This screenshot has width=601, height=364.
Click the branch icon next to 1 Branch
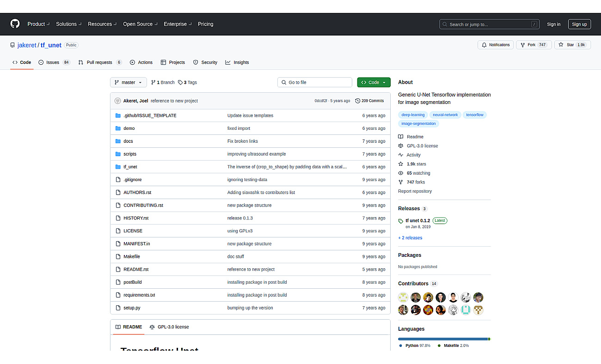pyautogui.click(x=153, y=82)
